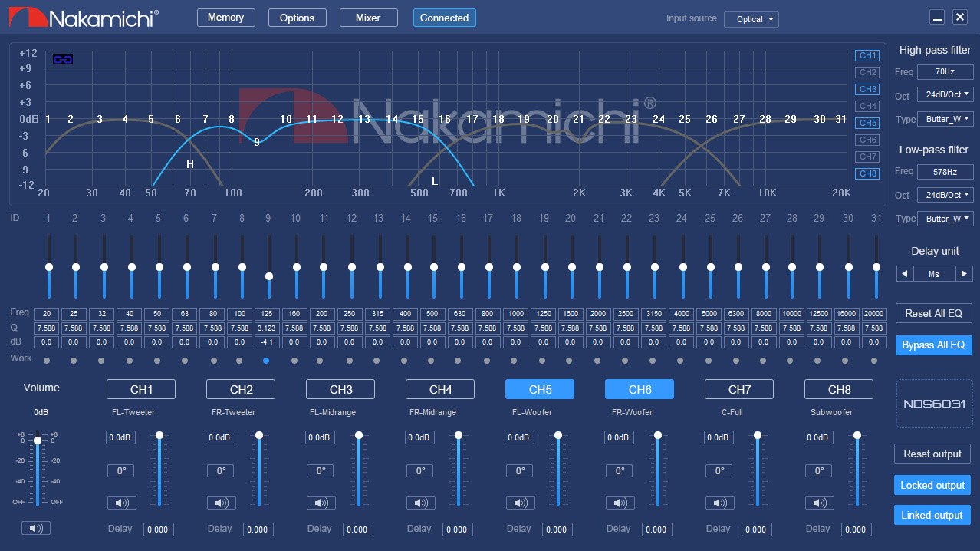The image size is (980, 551).
Task: Select the CH5 channel tab
Action: (x=540, y=389)
